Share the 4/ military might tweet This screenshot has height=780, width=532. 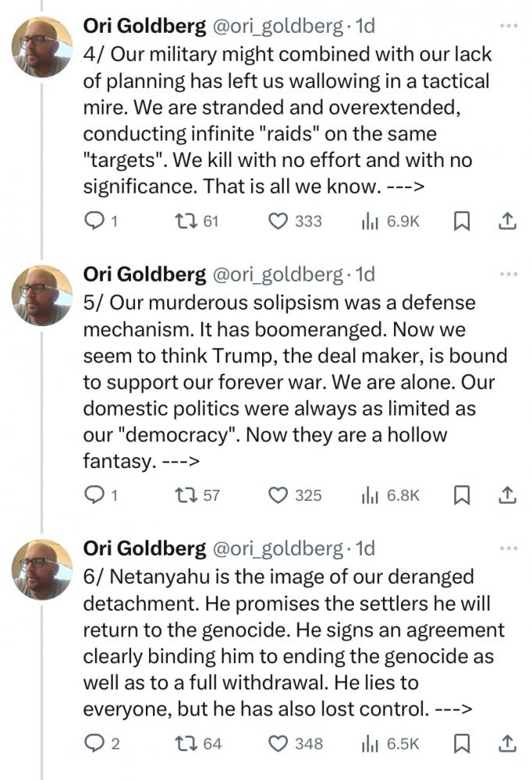[x=507, y=222]
